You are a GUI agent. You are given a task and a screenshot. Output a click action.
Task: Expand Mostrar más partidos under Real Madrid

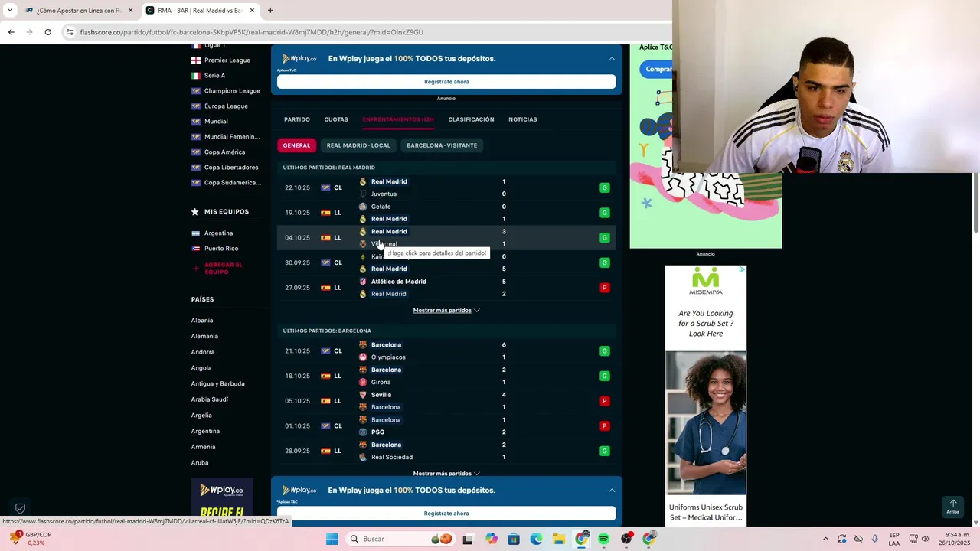coord(446,311)
